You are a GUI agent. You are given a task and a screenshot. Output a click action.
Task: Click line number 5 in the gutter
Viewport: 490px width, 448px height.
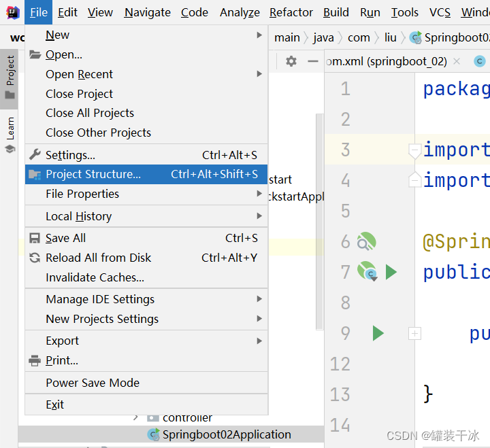345,211
